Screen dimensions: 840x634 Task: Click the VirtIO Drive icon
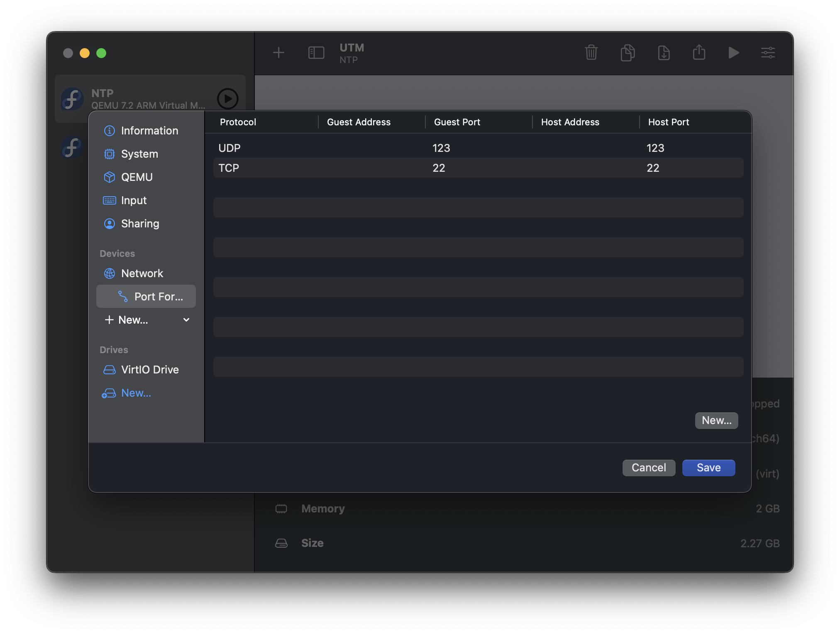(x=108, y=369)
